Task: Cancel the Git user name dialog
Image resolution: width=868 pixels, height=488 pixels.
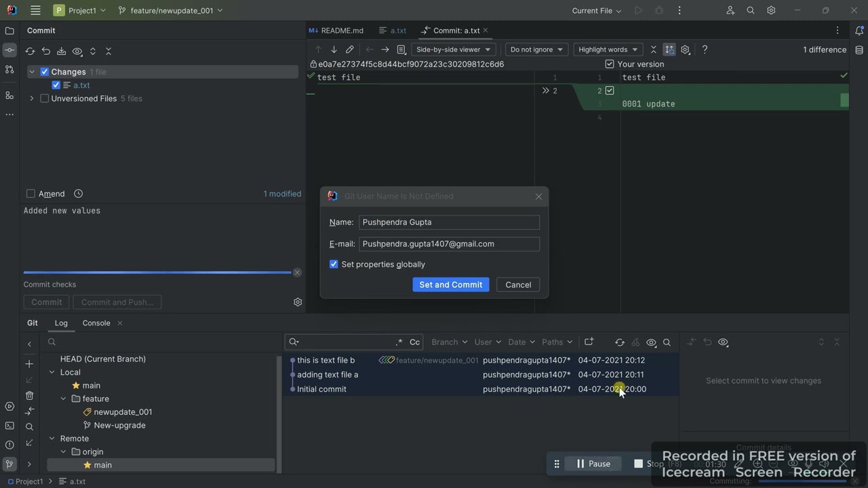Action: (518, 285)
